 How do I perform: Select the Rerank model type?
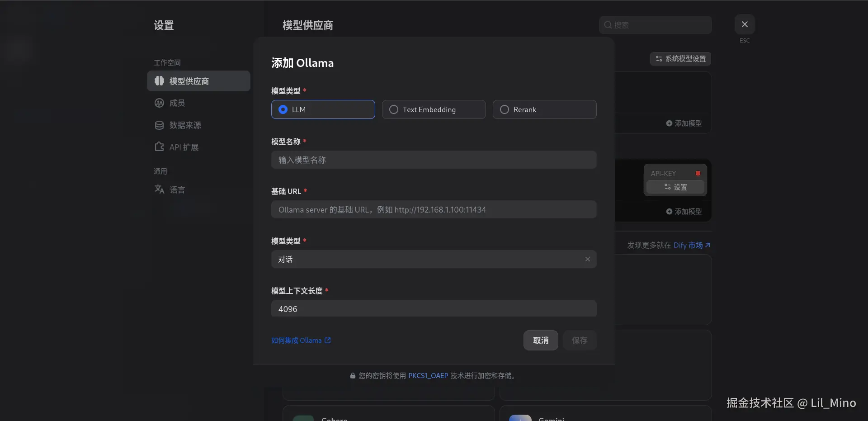(544, 109)
